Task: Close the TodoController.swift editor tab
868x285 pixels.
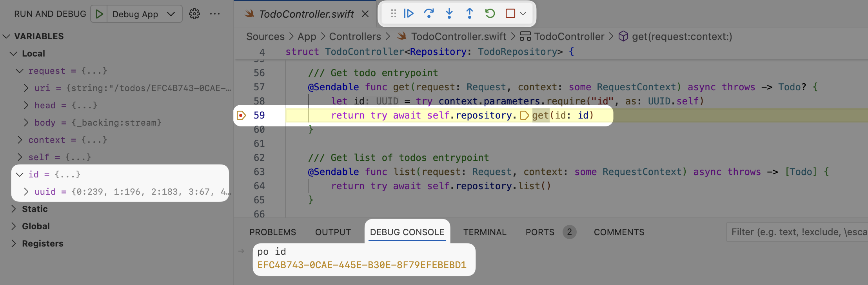Action: tap(365, 14)
